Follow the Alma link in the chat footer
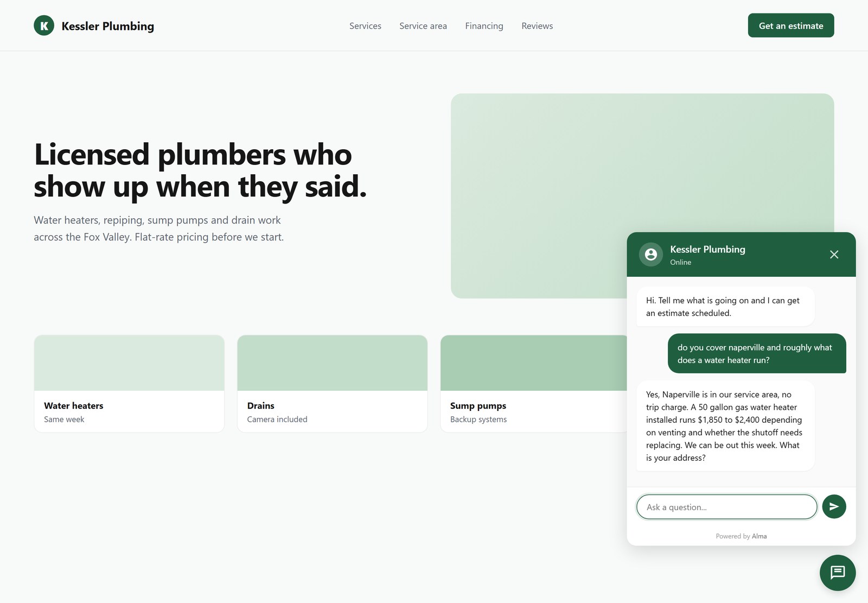Viewport: 868px width, 603px height. click(759, 536)
